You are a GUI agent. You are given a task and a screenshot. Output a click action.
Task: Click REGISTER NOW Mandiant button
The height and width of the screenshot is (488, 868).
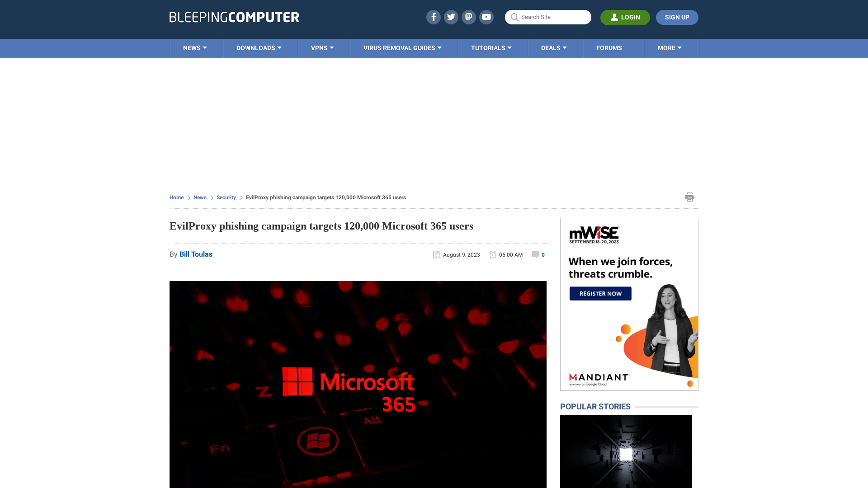point(600,293)
